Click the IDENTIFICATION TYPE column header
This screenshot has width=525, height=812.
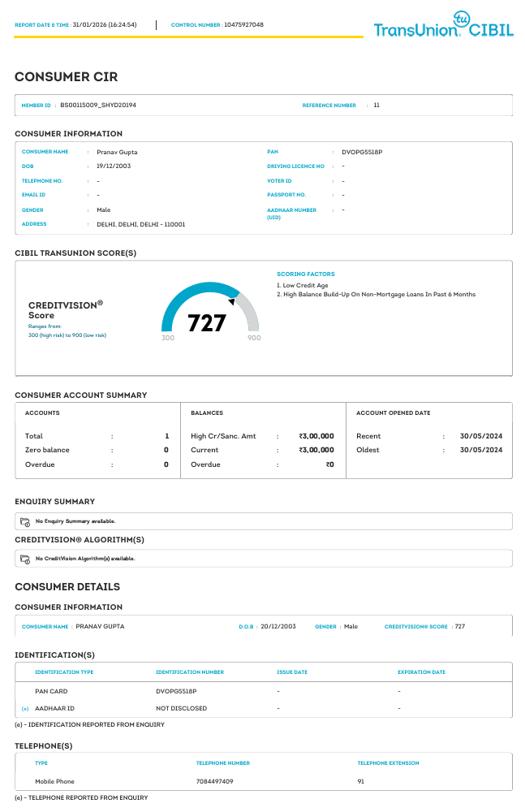(x=64, y=672)
